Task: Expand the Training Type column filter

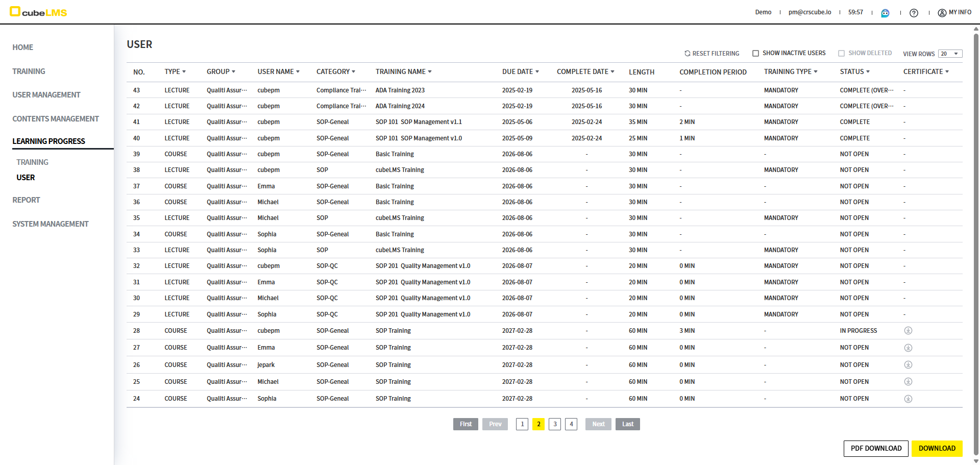Action: point(816,72)
